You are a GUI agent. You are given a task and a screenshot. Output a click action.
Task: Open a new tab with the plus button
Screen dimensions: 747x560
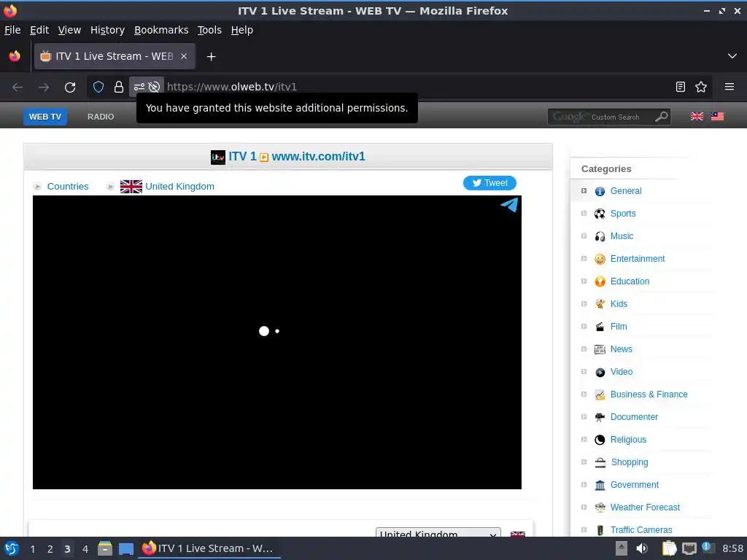[211, 57]
